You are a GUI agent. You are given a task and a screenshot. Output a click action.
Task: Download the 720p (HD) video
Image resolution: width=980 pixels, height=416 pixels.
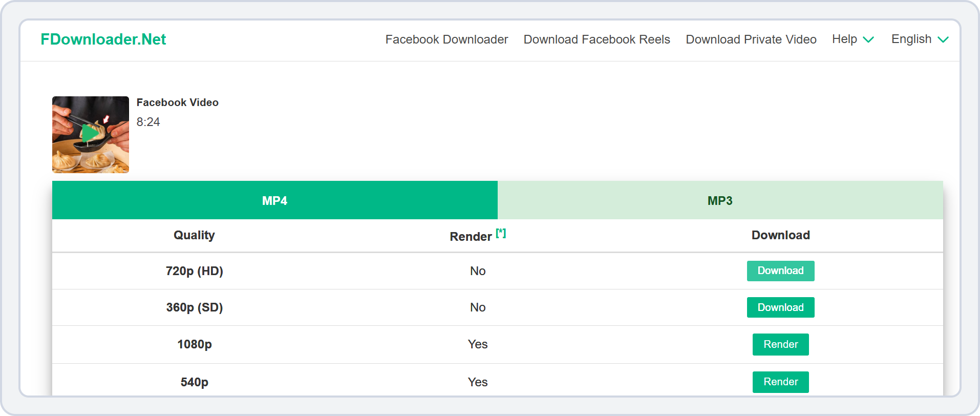[x=780, y=271]
